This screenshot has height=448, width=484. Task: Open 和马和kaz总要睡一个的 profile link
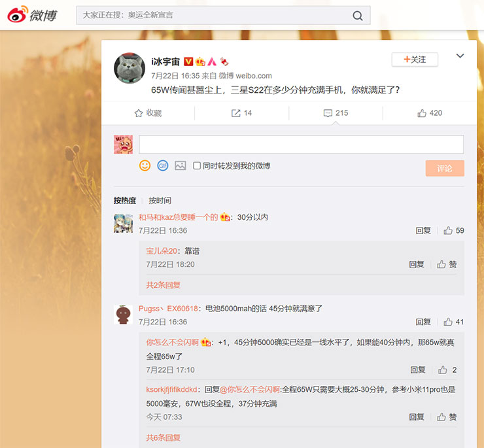(x=178, y=217)
